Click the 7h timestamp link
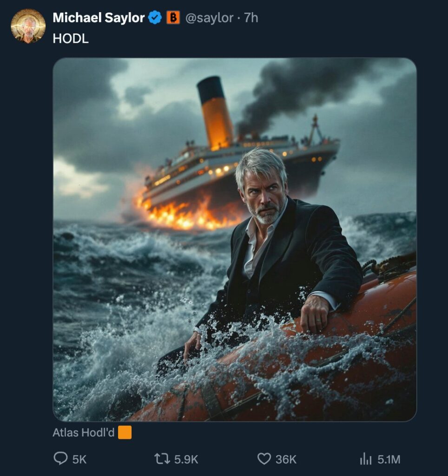This screenshot has width=448, height=476. click(251, 18)
